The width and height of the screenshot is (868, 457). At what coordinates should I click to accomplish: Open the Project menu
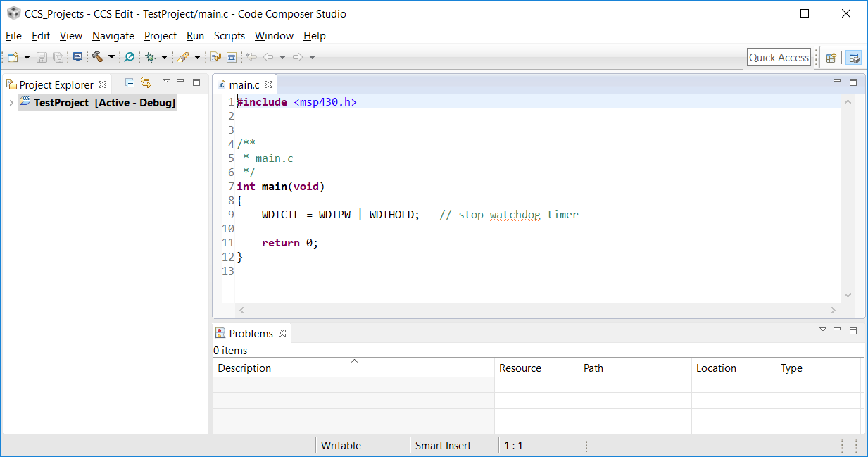[x=160, y=35]
